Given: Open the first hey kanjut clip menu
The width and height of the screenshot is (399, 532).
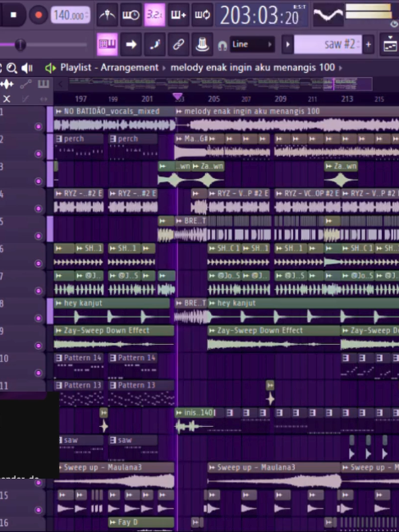Looking at the screenshot, I should coord(58,303).
